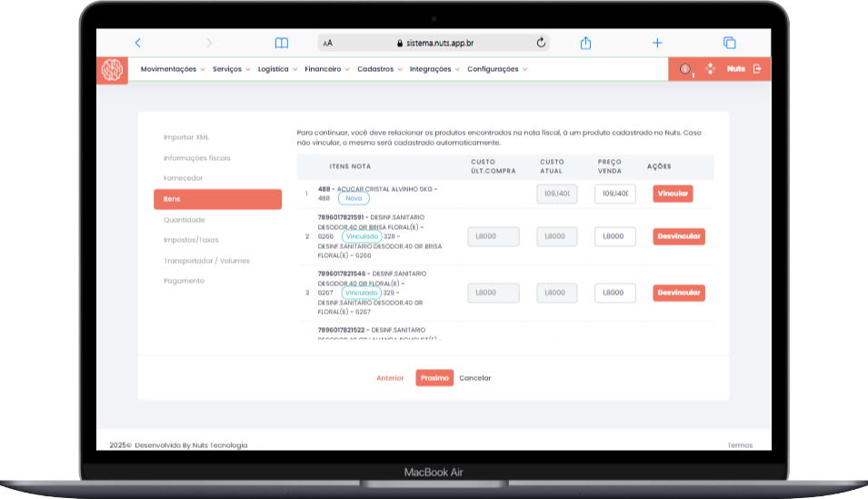Click the Termos link in footer

[x=740, y=445]
